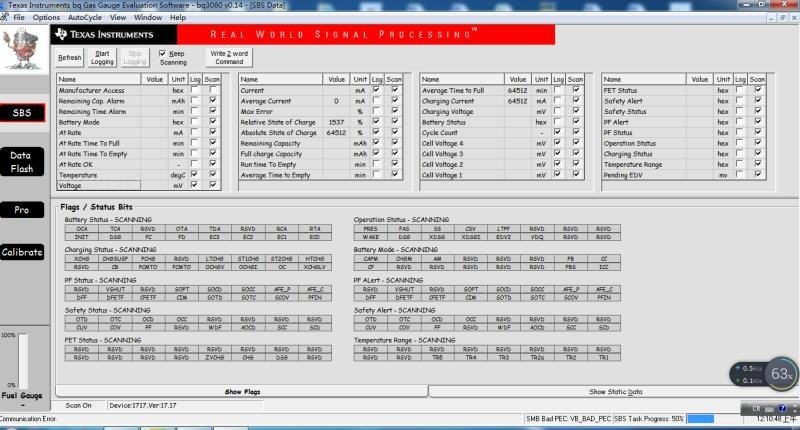Click the Texas Instruments logo banner
The width and height of the screenshot is (800, 430).
[114, 35]
